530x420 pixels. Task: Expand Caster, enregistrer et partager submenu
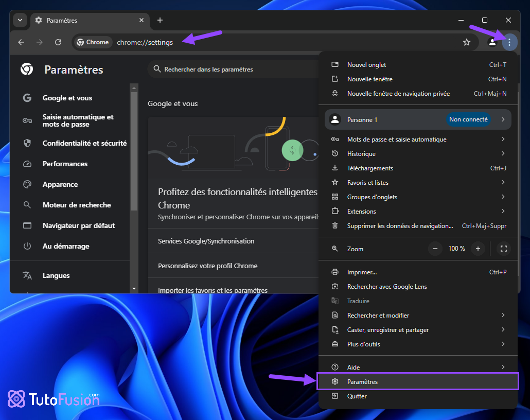418,330
